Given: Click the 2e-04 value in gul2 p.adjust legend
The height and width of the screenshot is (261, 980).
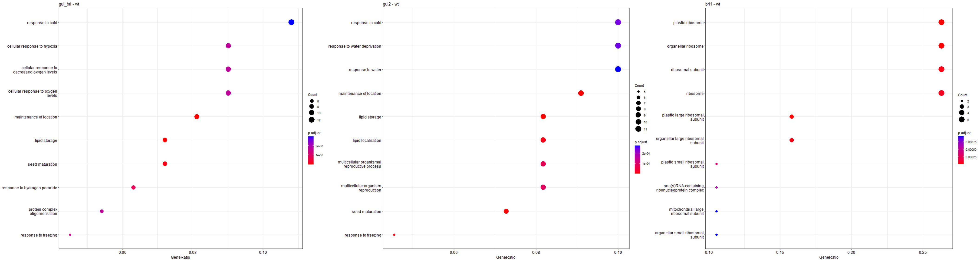Looking at the screenshot, I should [646, 154].
